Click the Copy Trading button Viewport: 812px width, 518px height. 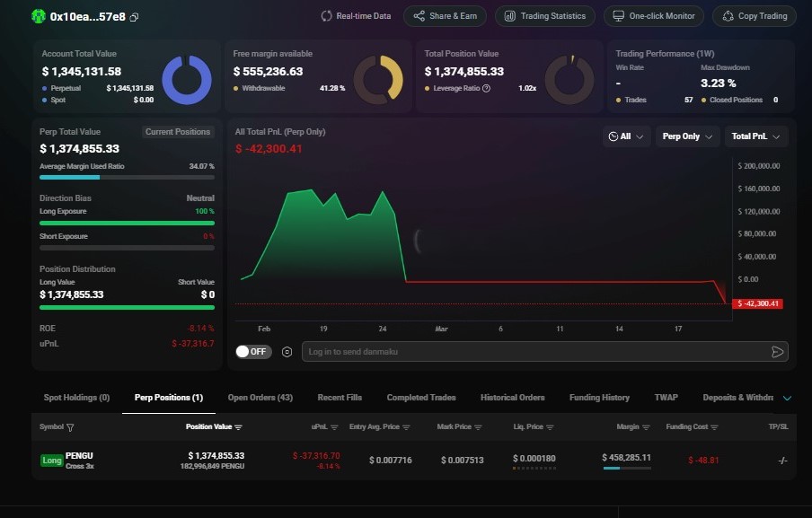(754, 16)
